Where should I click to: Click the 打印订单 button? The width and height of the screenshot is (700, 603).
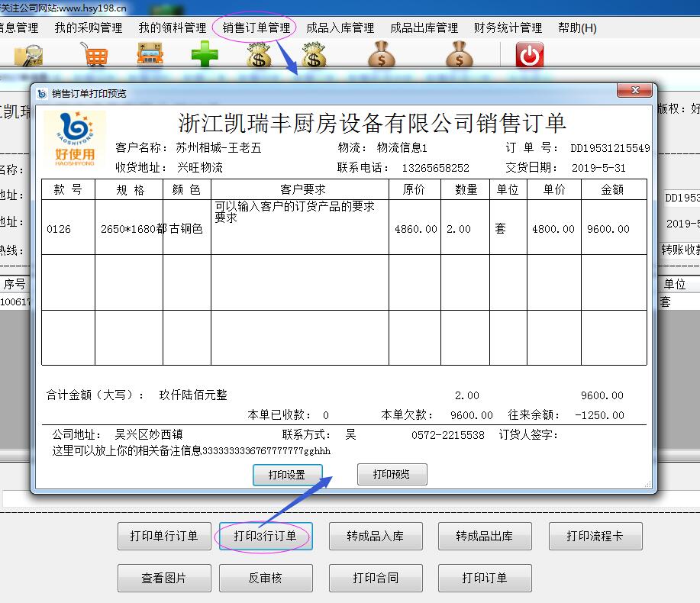pyautogui.click(x=485, y=578)
